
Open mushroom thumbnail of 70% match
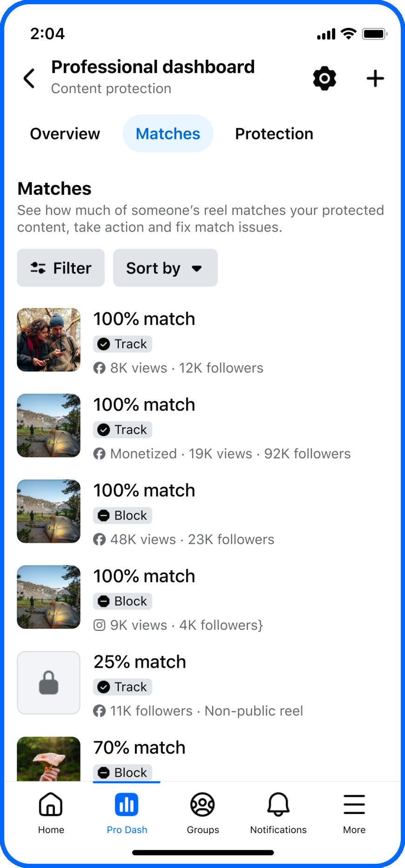[48, 759]
